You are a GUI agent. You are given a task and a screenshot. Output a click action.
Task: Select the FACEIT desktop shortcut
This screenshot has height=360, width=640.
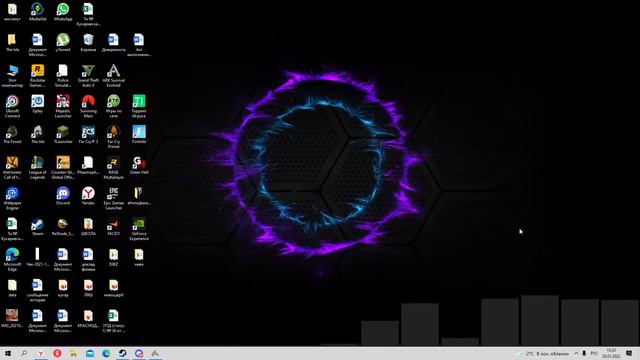(x=113, y=227)
